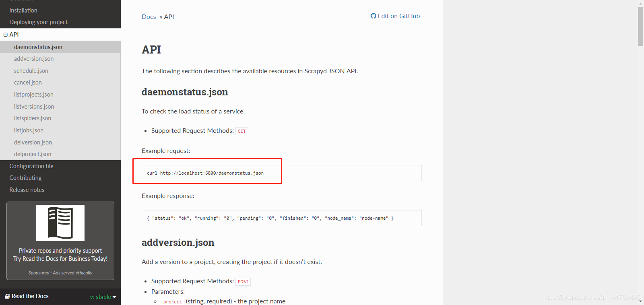Click the Ads served ethically link

pos(72,273)
